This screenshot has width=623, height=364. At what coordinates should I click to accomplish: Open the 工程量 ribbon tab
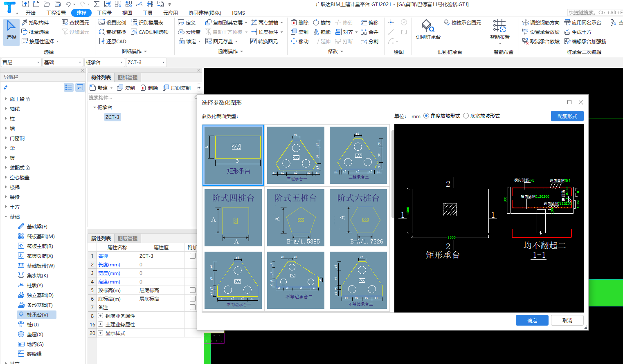point(104,13)
